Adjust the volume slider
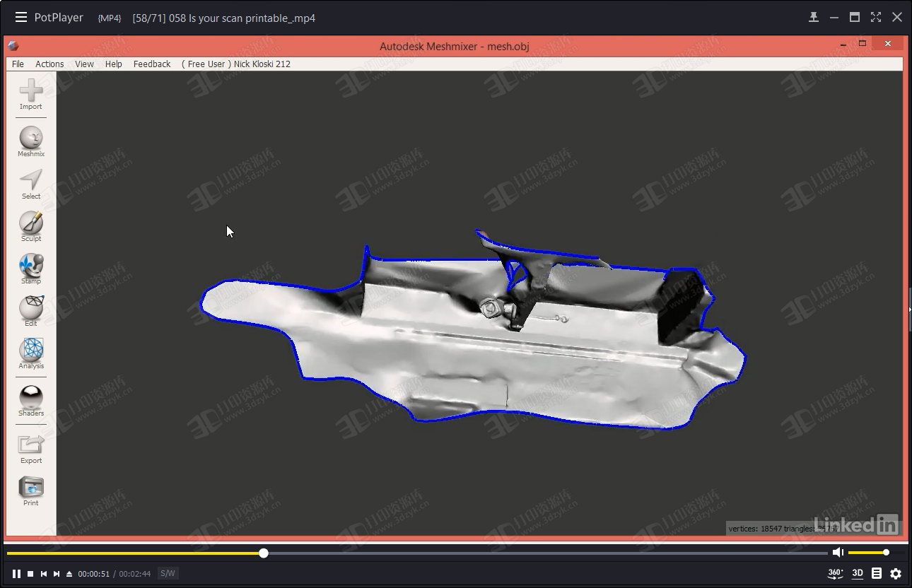 click(868, 553)
